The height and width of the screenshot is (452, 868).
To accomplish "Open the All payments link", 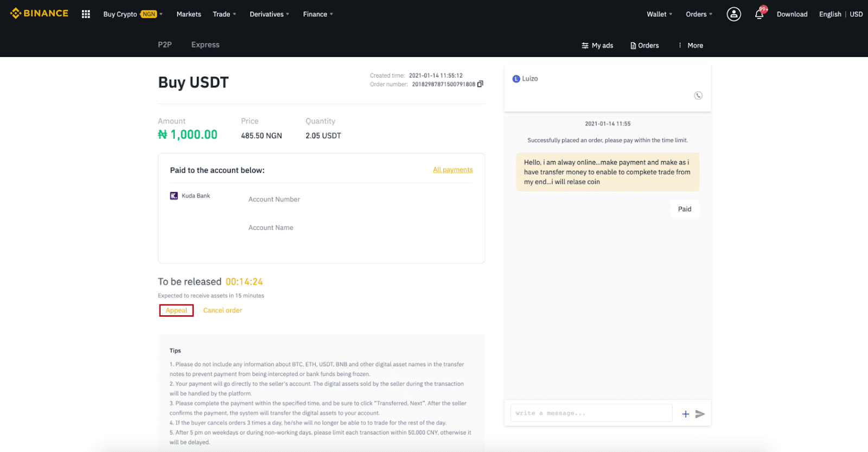I will click(452, 170).
